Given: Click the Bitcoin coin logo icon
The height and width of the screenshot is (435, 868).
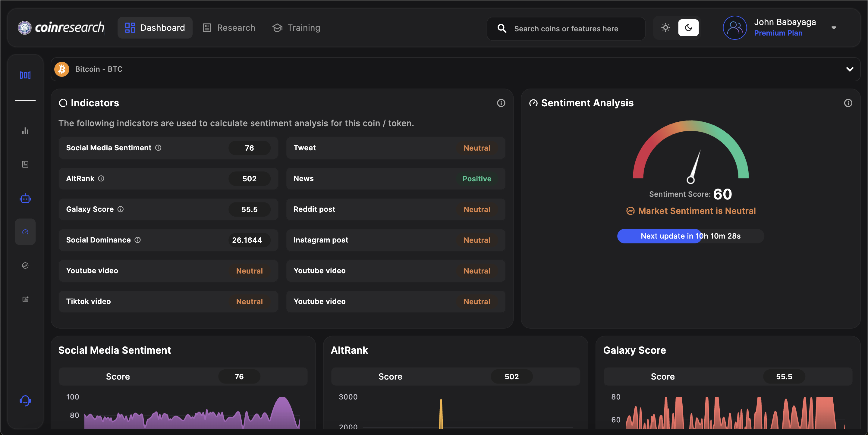Looking at the screenshot, I should (62, 69).
